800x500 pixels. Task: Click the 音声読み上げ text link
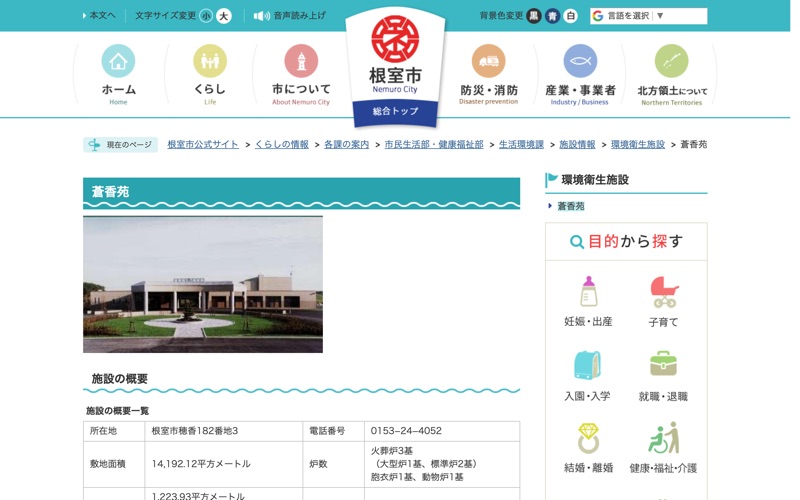click(x=299, y=16)
